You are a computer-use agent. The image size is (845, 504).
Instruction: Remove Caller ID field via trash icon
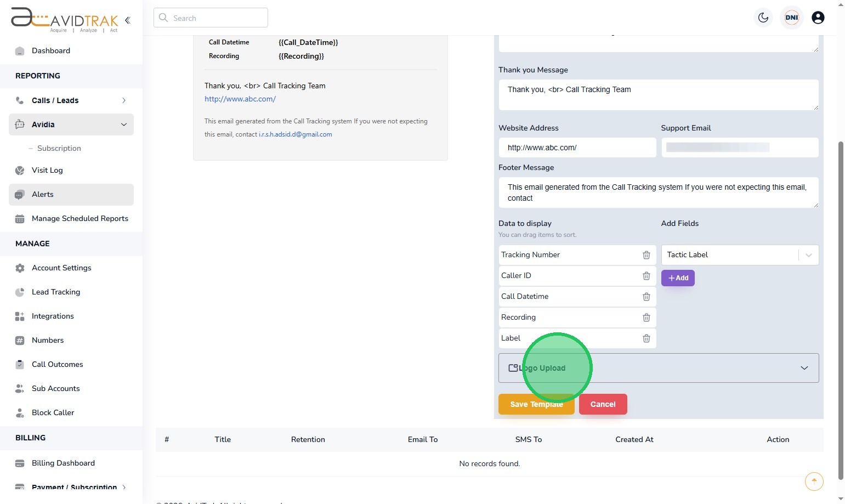point(646,276)
